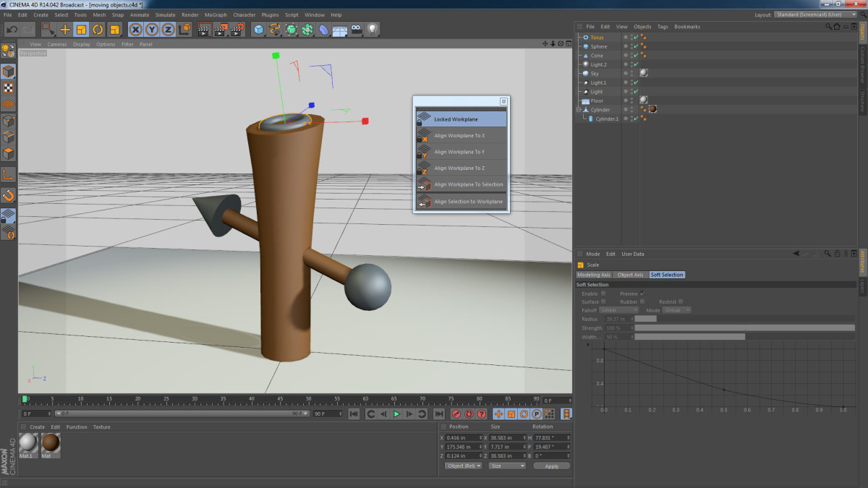Collapse the Cylinder object hierarchy
Screen dimensions: 868x488
[579, 110]
